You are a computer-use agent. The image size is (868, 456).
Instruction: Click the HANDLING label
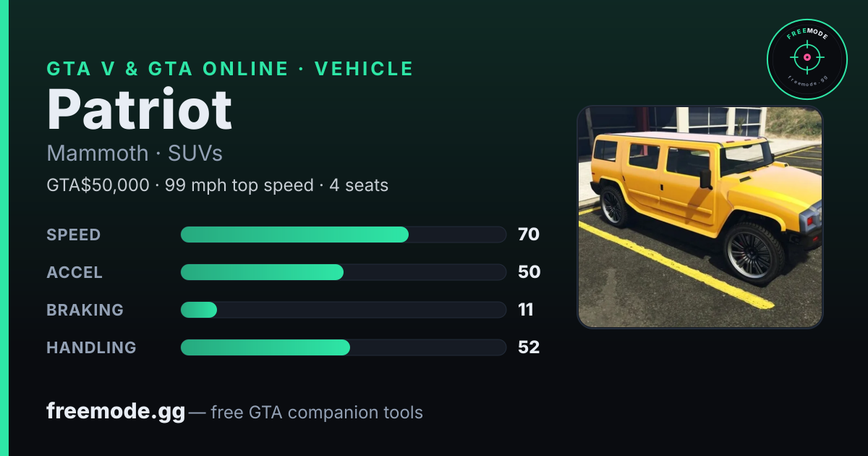click(x=92, y=347)
